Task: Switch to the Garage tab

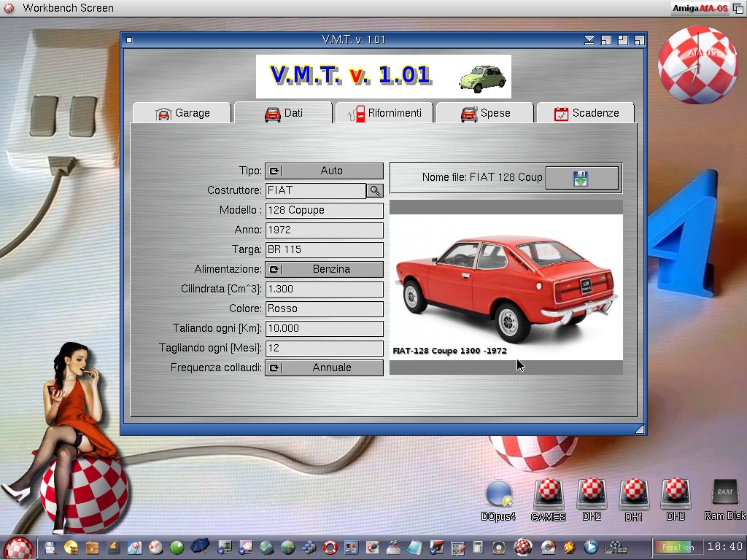Action: click(182, 113)
